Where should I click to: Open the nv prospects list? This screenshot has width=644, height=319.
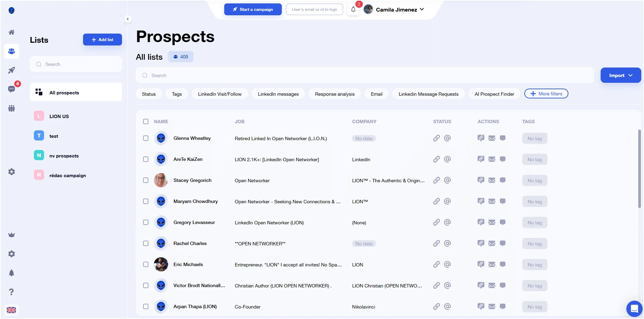76,156
